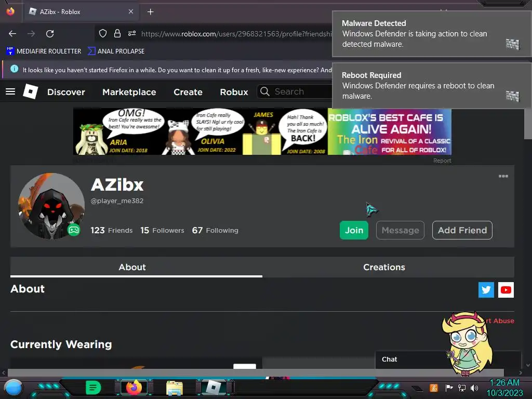Open Robux page
This screenshot has height=399, width=532.
point(234,92)
